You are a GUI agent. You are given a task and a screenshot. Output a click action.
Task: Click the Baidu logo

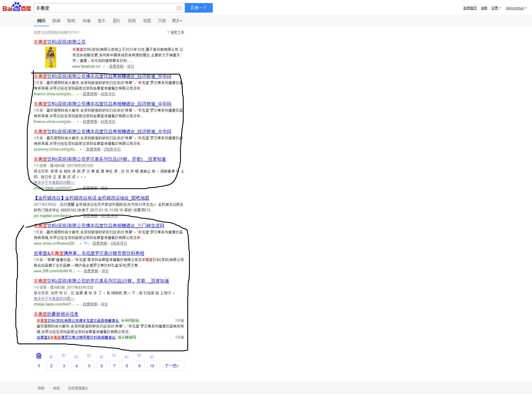click(x=17, y=7)
